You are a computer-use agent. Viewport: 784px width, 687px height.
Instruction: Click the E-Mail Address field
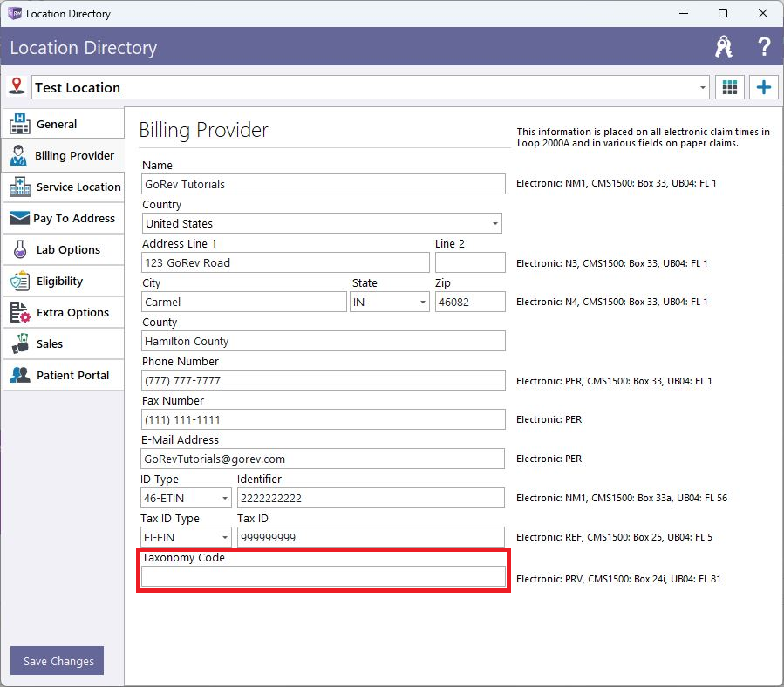[x=323, y=459]
